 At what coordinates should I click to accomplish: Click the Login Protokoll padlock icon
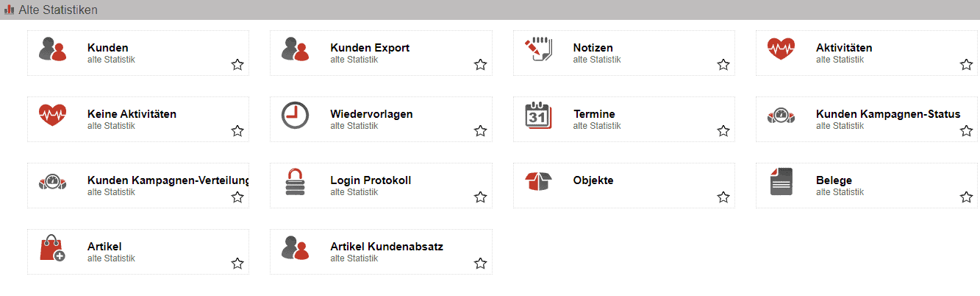tap(295, 181)
